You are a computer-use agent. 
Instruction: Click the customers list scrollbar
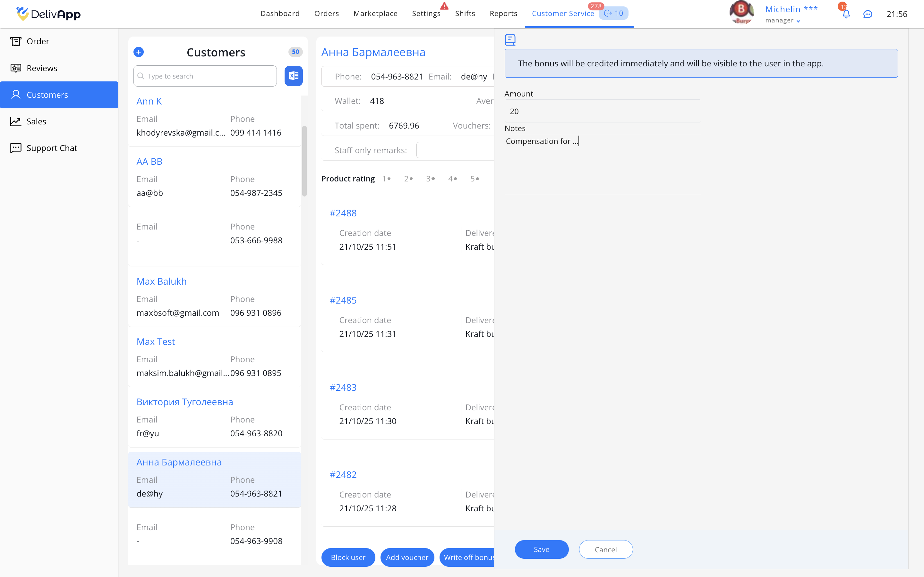304,160
